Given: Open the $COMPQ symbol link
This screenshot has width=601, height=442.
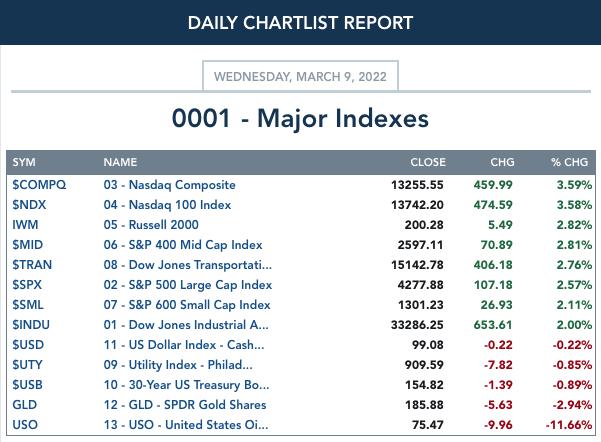Looking at the screenshot, I should tap(39, 185).
